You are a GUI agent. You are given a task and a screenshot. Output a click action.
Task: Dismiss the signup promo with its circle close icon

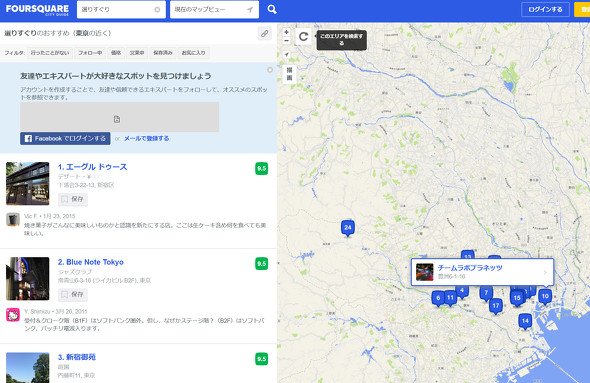click(x=270, y=70)
